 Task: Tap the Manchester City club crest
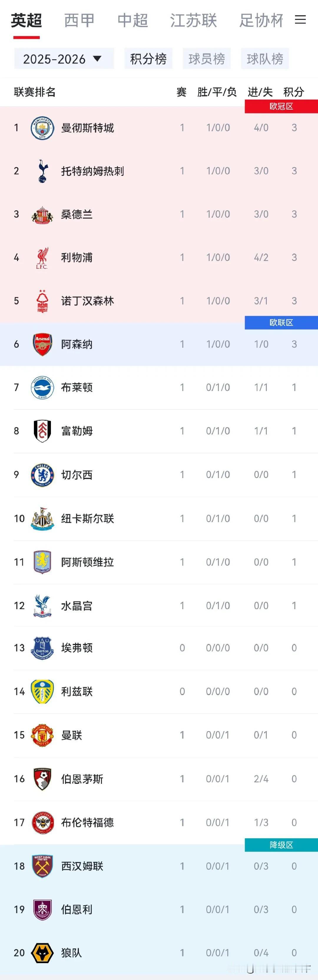point(42,128)
